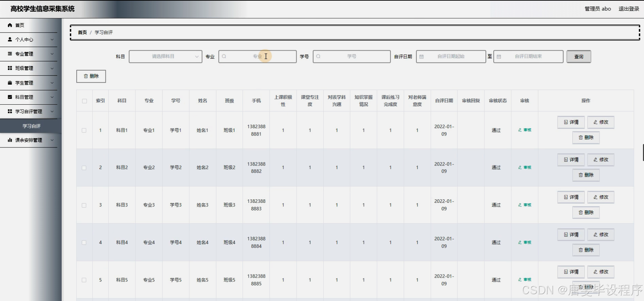Collapse the 学习自评管理 menu chevron
The width and height of the screenshot is (644, 301).
(x=52, y=111)
